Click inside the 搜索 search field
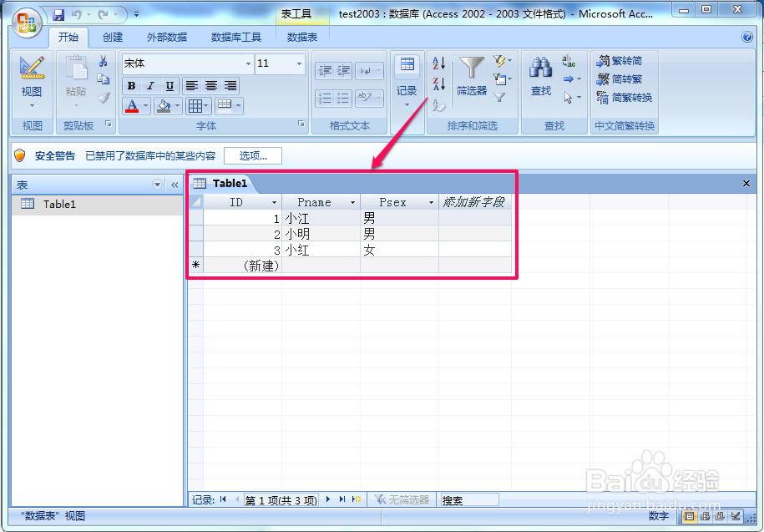764x532 pixels. [472, 499]
